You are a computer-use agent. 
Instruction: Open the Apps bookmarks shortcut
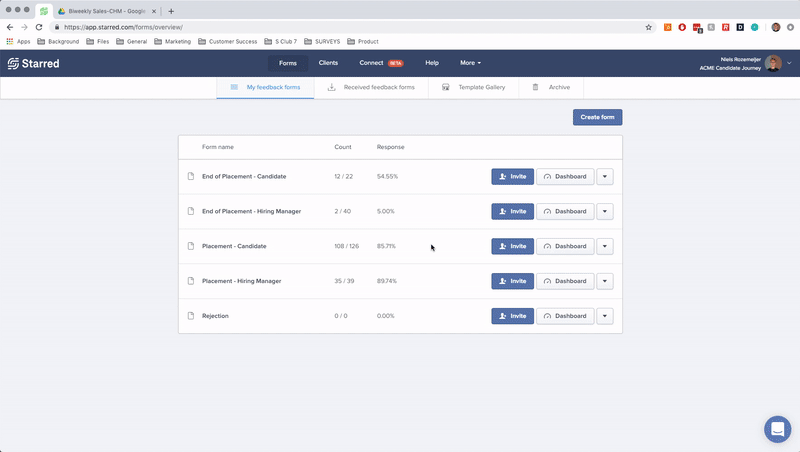18,41
